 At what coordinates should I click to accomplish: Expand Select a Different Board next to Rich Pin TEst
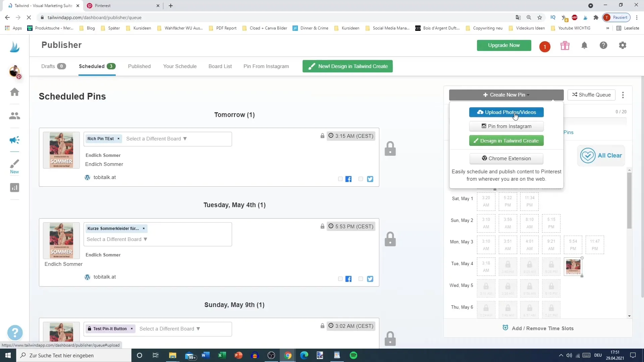[x=156, y=139]
